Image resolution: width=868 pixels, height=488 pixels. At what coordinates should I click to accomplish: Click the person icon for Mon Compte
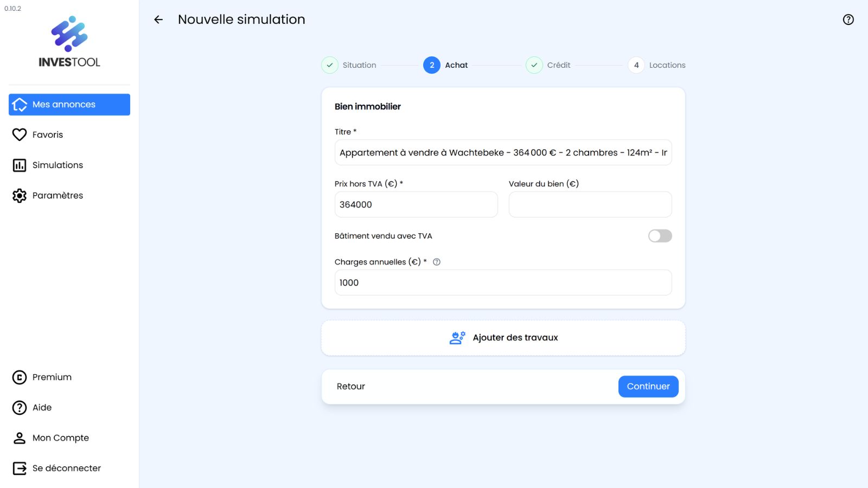(x=20, y=438)
